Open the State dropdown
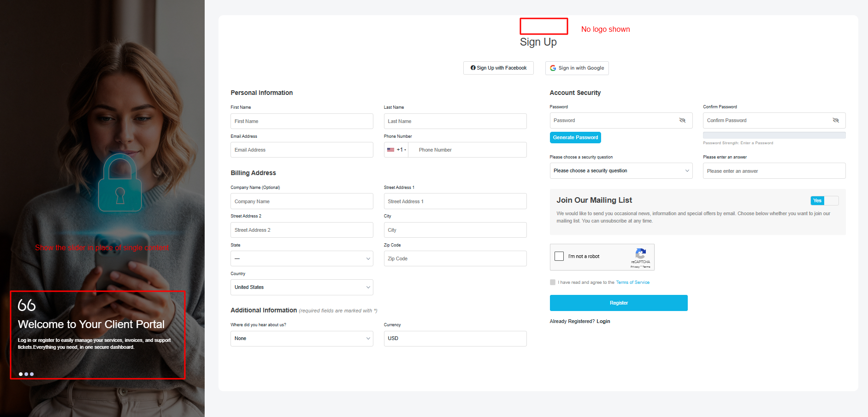The height and width of the screenshot is (417, 868). pyautogui.click(x=301, y=258)
